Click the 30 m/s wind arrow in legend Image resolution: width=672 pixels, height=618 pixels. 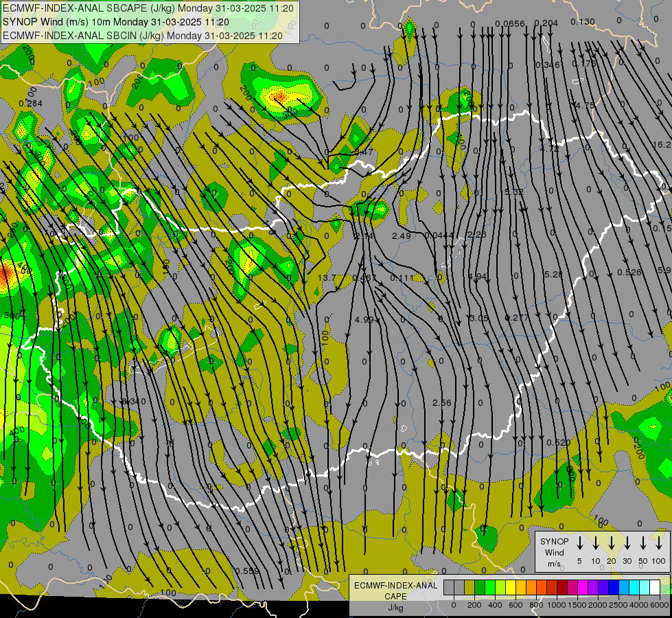627,543
